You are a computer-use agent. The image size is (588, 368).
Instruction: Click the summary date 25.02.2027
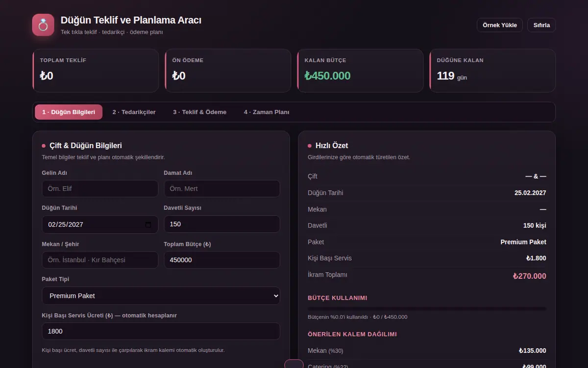[x=530, y=193]
